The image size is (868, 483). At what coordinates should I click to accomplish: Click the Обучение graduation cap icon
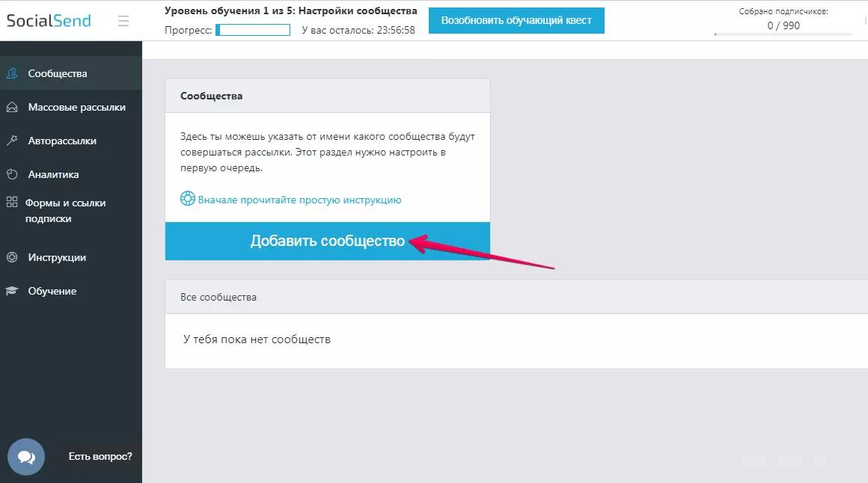coord(12,291)
